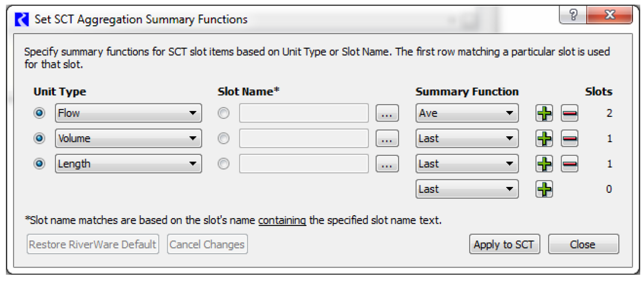This screenshot has height=284, width=644.
Task: Click the Apply to SCT button
Action: pos(505,244)
